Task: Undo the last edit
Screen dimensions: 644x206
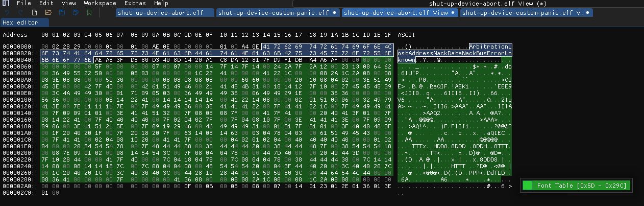Action: (6, 12)
